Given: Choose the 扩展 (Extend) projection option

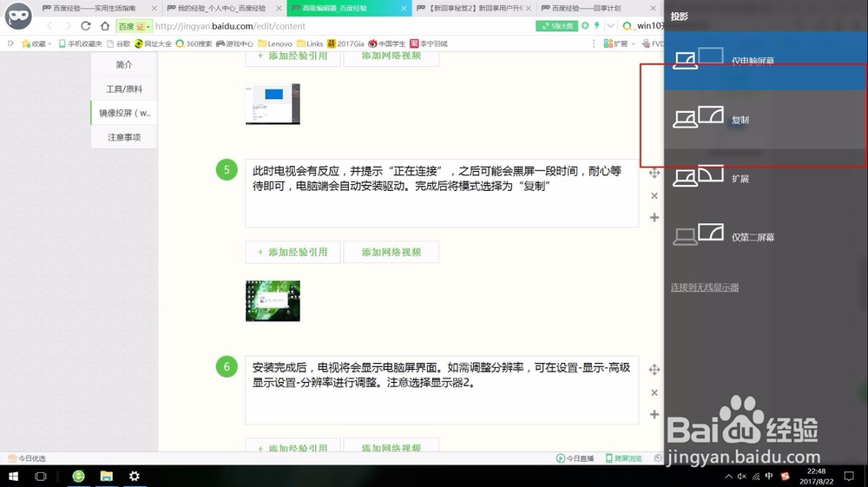Looking at the screenshot, I should pos(766,178).
